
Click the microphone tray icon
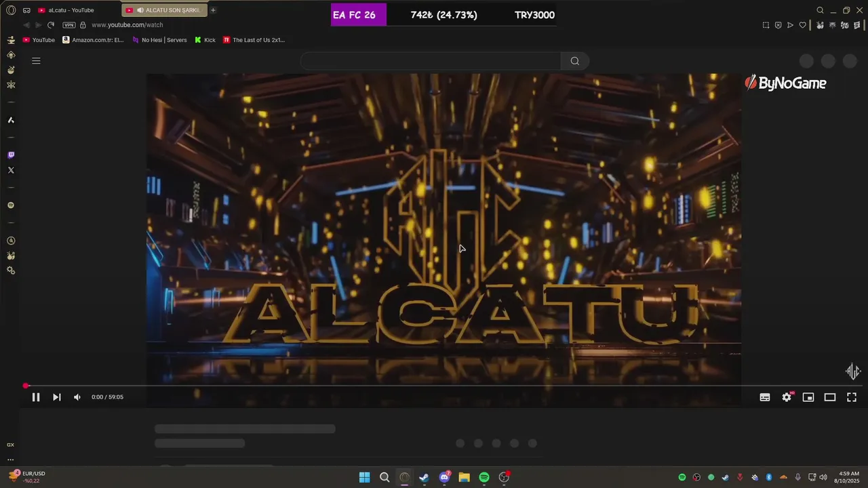(x=798, y=477)
